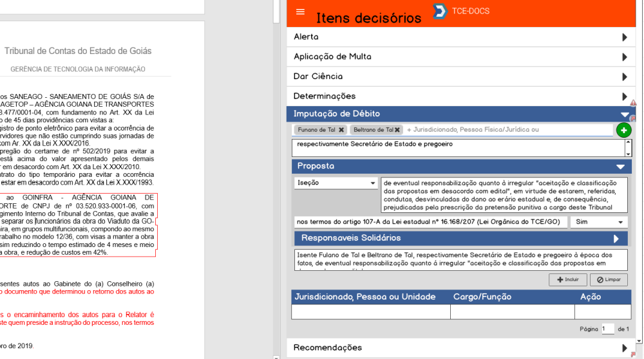
Task: Click the TCE-DOCS logo icon
Action: pos(440,11)
